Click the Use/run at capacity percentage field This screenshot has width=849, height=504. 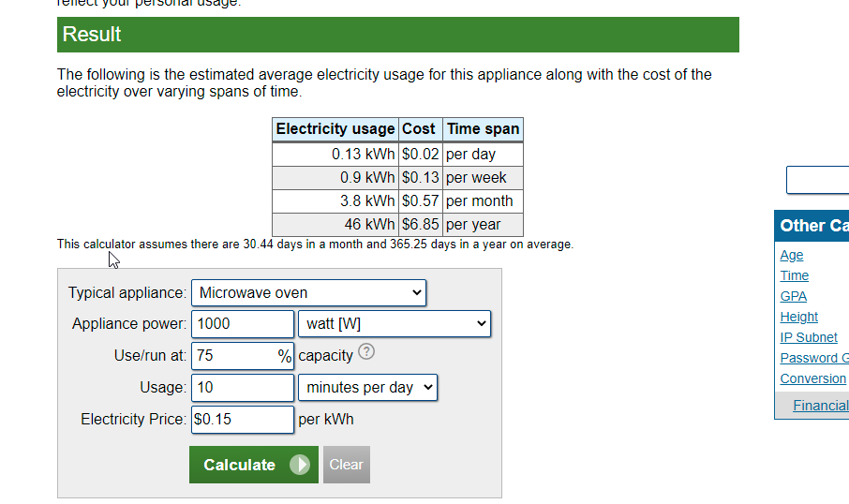[234, 356]
